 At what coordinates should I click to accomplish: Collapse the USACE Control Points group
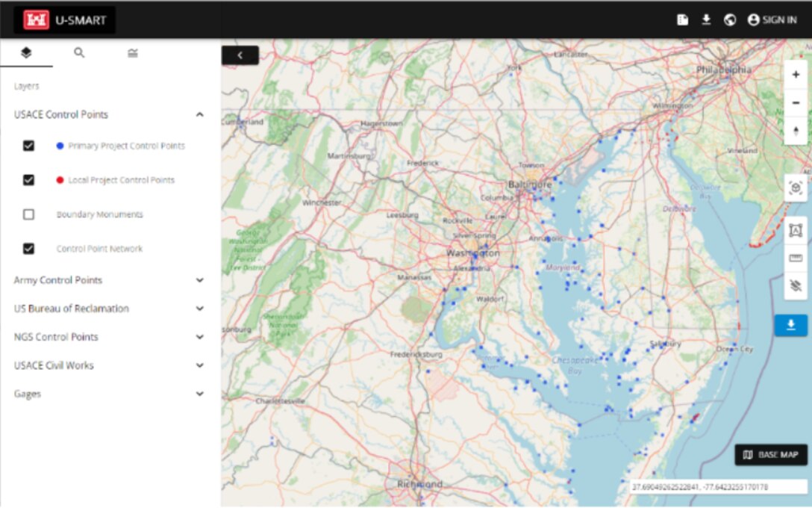199,114
